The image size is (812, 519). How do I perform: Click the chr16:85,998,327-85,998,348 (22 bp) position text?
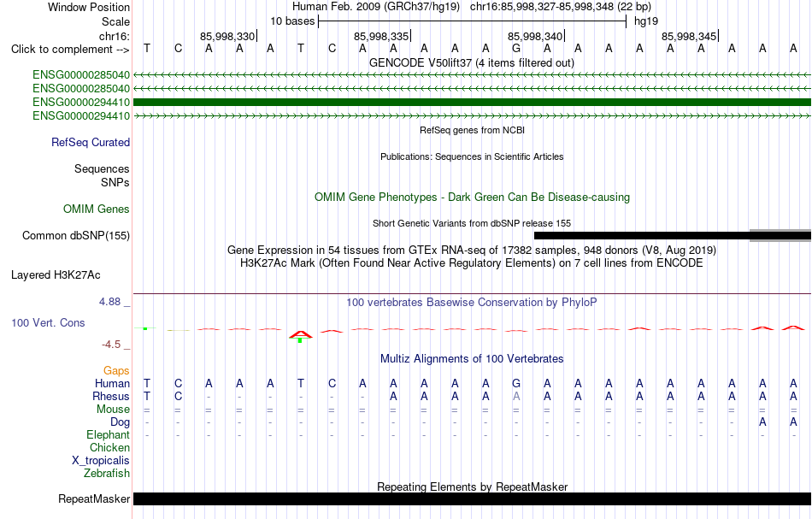pyautogui.click(x=561, y=7)
